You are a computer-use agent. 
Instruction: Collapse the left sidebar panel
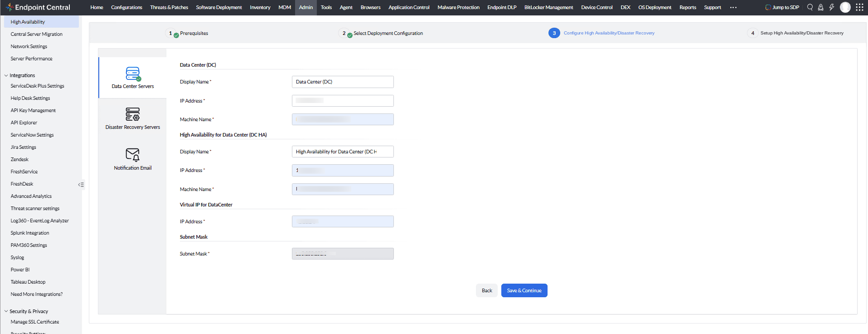(x=81, y=185)
